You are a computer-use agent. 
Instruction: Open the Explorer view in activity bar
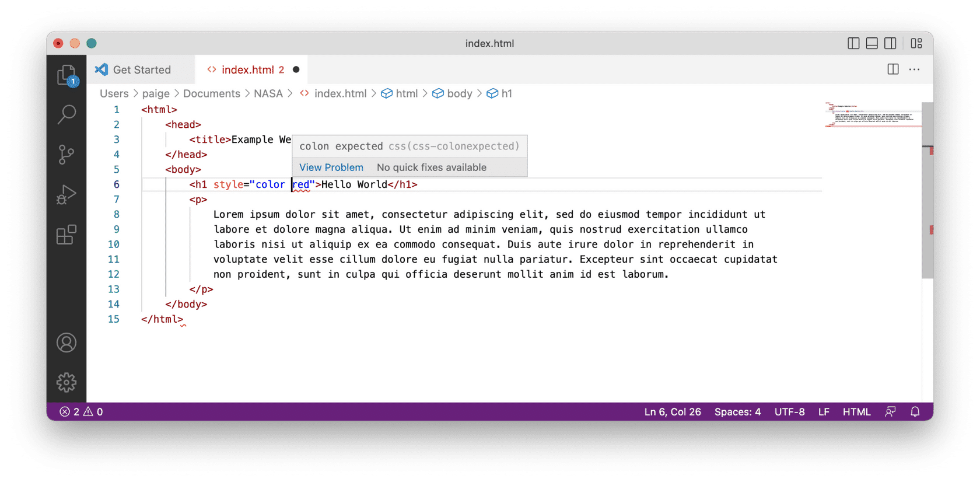coord(66,75)
